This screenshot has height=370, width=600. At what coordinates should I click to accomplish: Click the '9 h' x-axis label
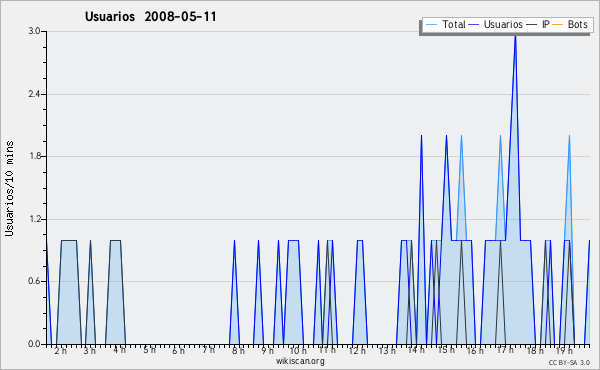pos(267,350)
